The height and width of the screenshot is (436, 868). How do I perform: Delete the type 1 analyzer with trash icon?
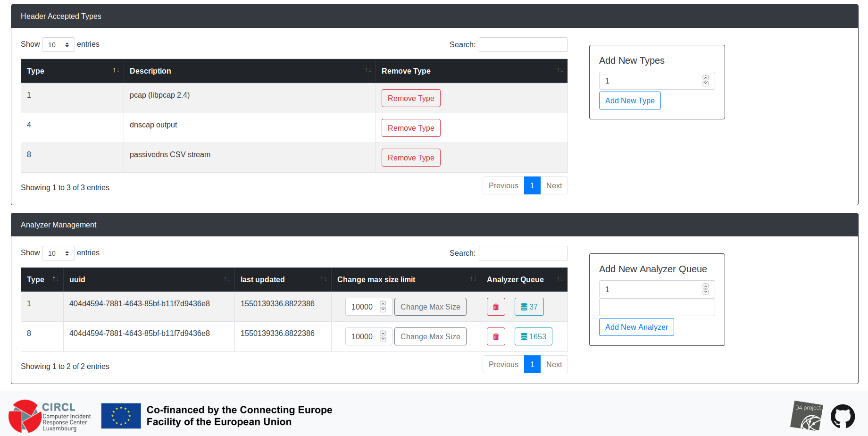(496, 307)
